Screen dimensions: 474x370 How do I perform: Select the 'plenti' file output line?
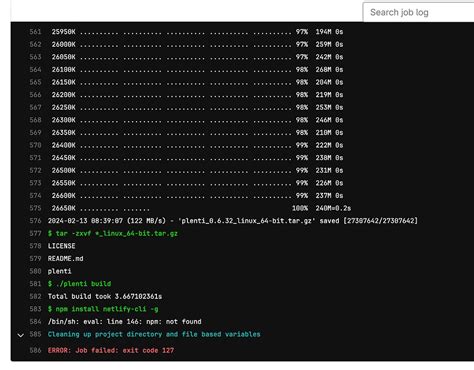coord(60,271)
